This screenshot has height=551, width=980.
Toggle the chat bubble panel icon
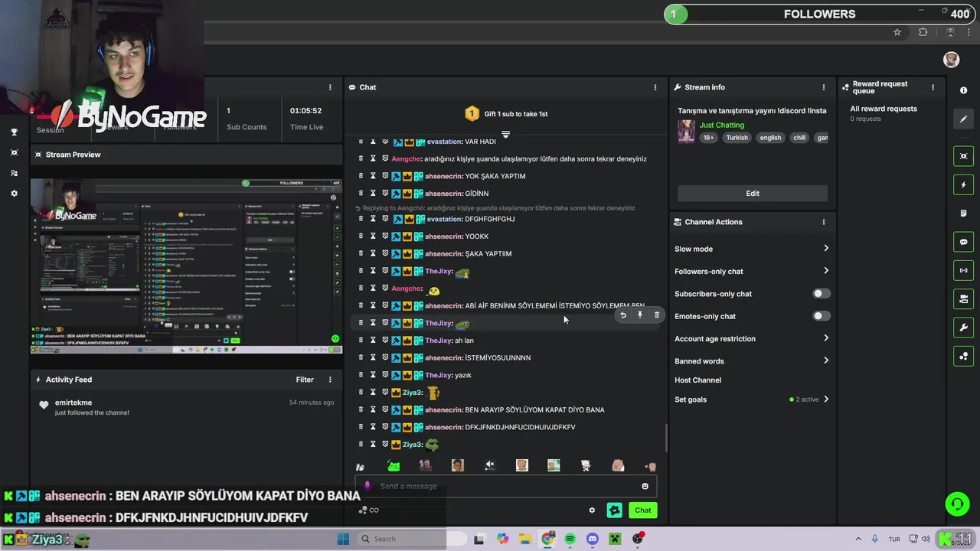click(963, 242)
